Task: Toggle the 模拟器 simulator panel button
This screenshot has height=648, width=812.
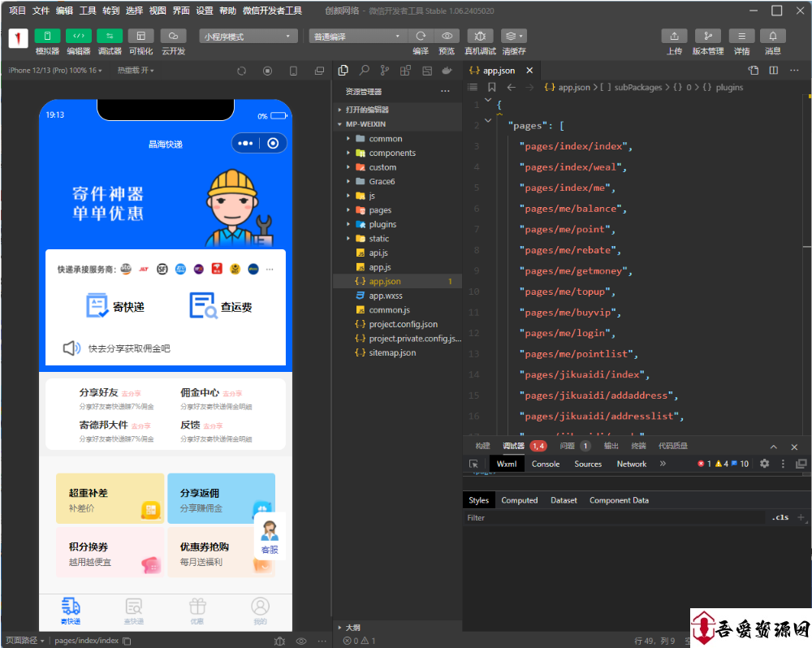Action: point(47,37)
